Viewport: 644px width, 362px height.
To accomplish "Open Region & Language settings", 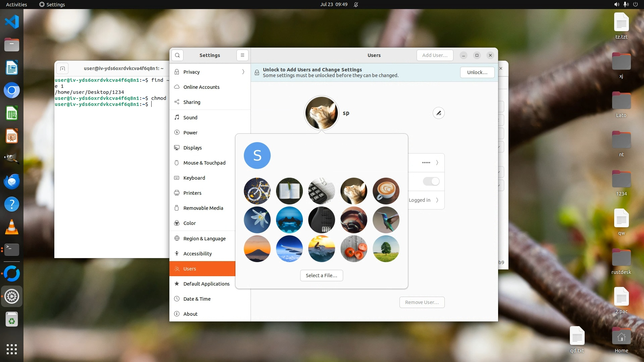I will click(204, 239).
